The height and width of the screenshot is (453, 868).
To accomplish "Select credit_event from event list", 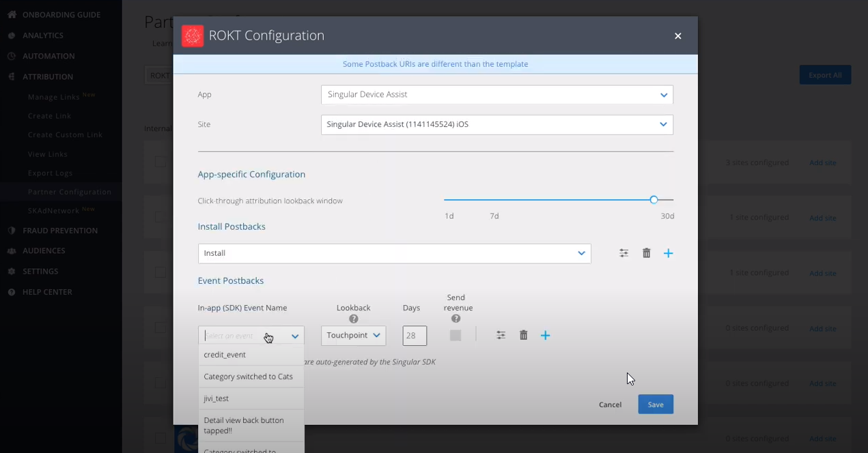I will pyautogui.click(x=251, y=355).
